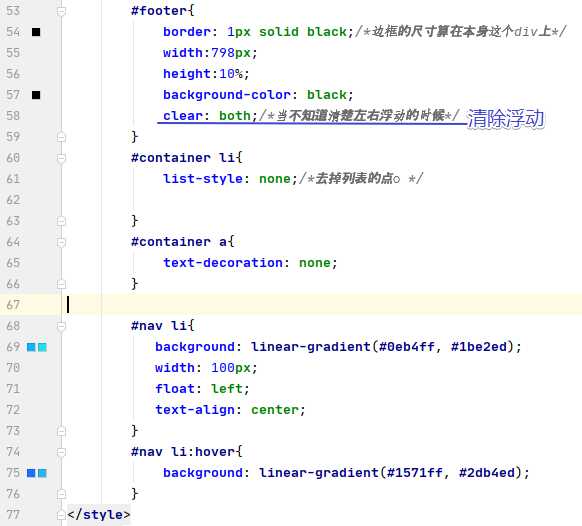Viewport: 582px width, 526px height.
Task: Click the float: left declaration on line 71
Action: [x=202, y=389]
